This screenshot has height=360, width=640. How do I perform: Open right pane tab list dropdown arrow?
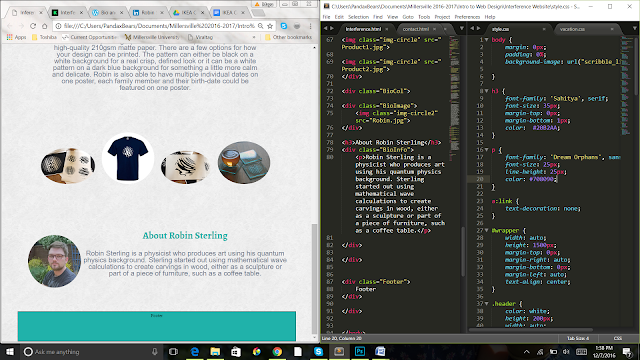click(x=635, y=29)
